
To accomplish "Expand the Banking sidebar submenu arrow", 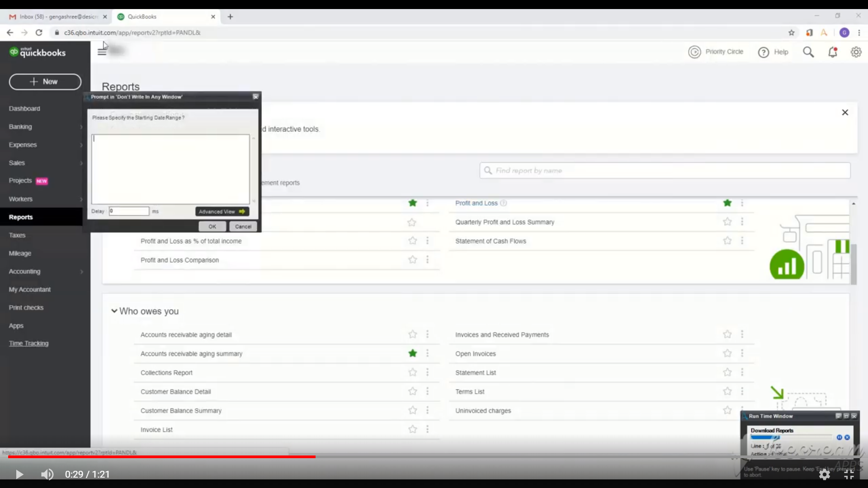I will pyautogui.click(x=81, y=127).
